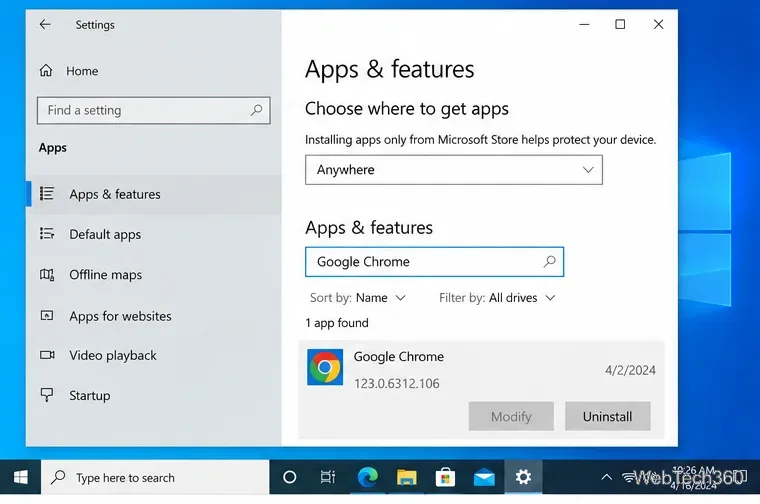
Task: Select Apps & features in sidebar
Action: (x=154, y=194)
